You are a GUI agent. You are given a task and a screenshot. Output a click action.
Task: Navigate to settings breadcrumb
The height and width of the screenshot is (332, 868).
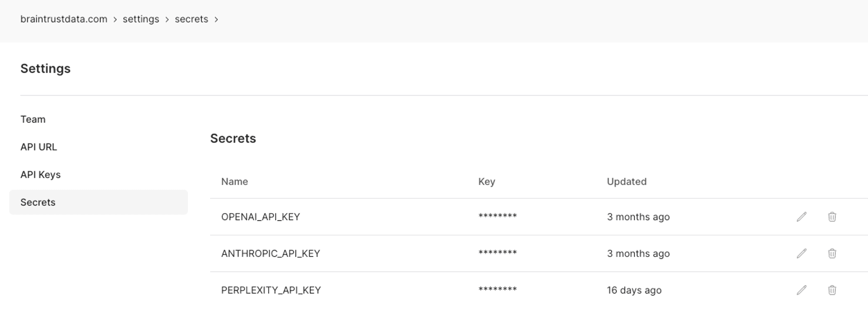coord(141,19)
